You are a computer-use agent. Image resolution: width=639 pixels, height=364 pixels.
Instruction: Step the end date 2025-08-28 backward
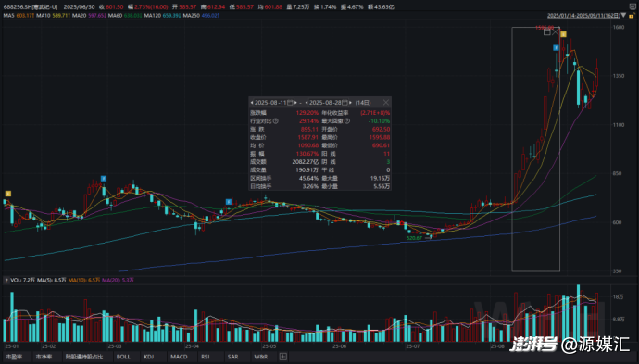pyautogui.click(x=307, y=103)
